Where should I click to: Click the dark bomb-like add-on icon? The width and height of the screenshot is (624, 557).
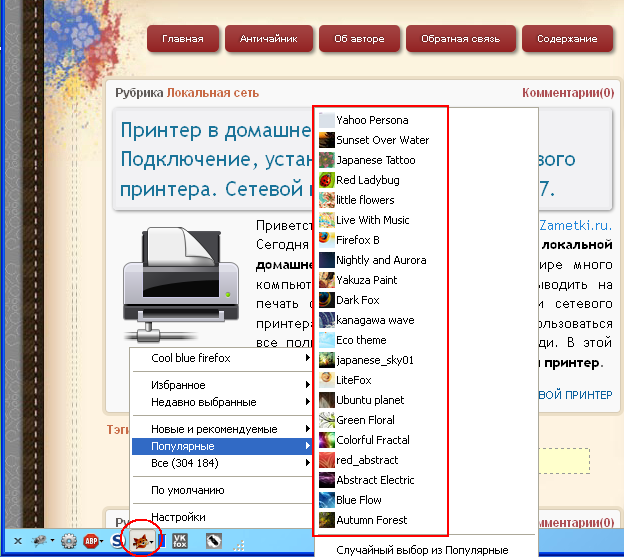point(214,541)
